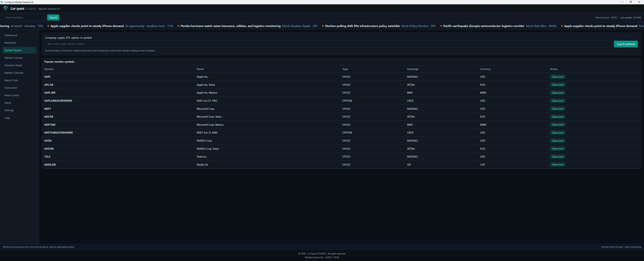Image resolution: width=644 pixels, height=261 pixels.
Task: Click the Type column header
Action: pyautogui.click(x=345, y=69)
